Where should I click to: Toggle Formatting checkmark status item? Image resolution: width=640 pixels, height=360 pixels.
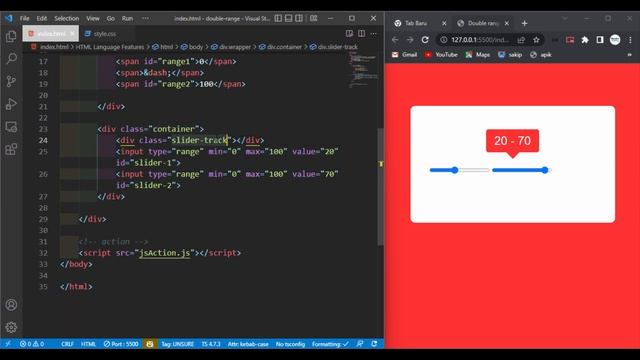(331, 344)
